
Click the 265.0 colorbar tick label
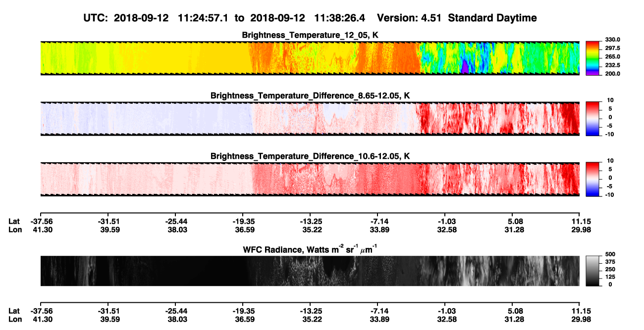tap(613, 57)
